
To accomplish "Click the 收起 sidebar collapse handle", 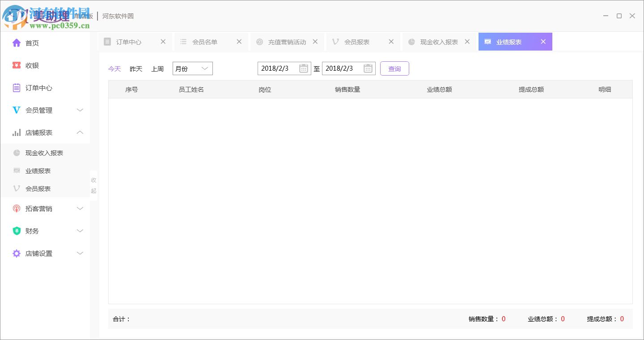I will pos(93,185).
